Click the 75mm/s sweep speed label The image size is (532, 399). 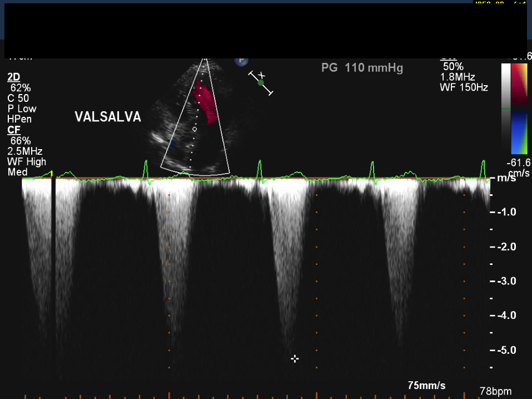(x=426, y=386)
